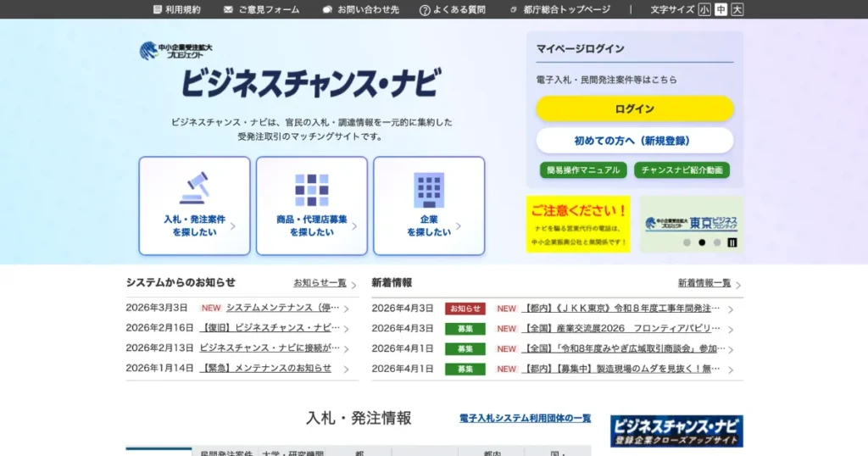Click the date 2026年2月16日
868x456 pixels.
pyautogui.click(x=159, y=328)
